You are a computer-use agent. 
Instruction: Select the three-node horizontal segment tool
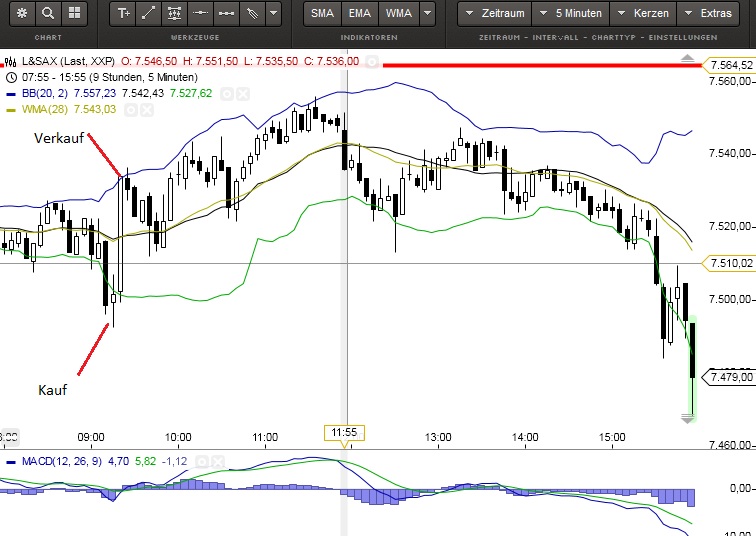pos(226,13)
